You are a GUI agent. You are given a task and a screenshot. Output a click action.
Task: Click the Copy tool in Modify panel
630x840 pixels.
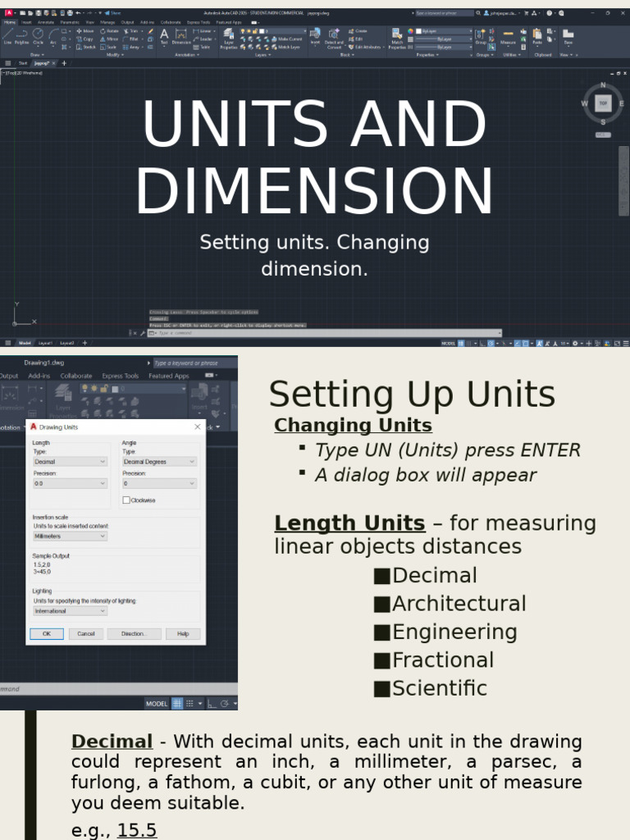[85, 39]
